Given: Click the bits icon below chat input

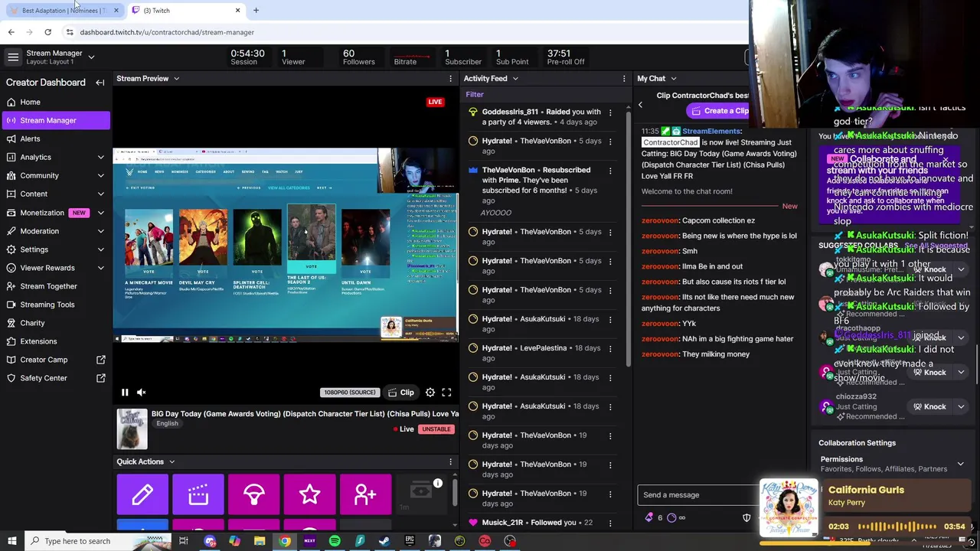Looking at the screenshot, I should (649, 518).
